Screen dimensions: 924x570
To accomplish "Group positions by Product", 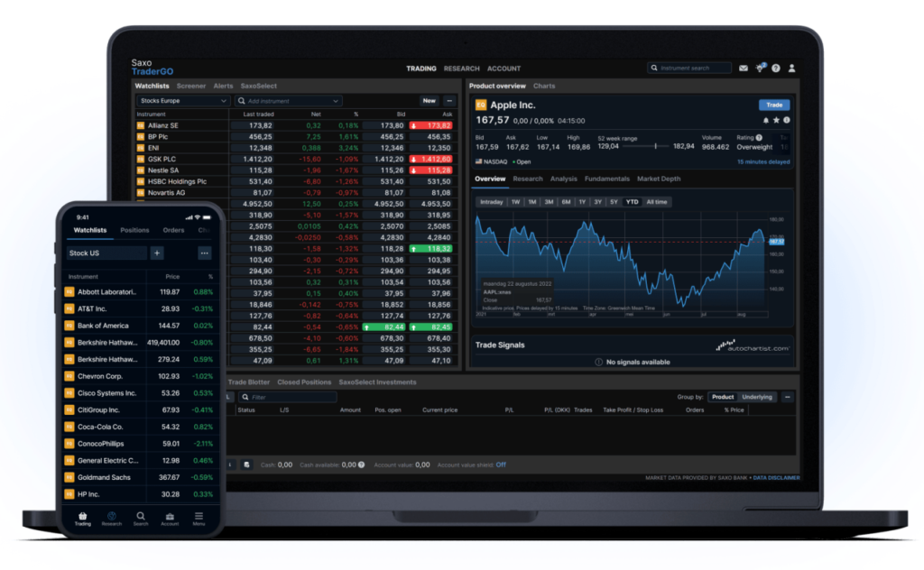I will [x=723, y=397].
